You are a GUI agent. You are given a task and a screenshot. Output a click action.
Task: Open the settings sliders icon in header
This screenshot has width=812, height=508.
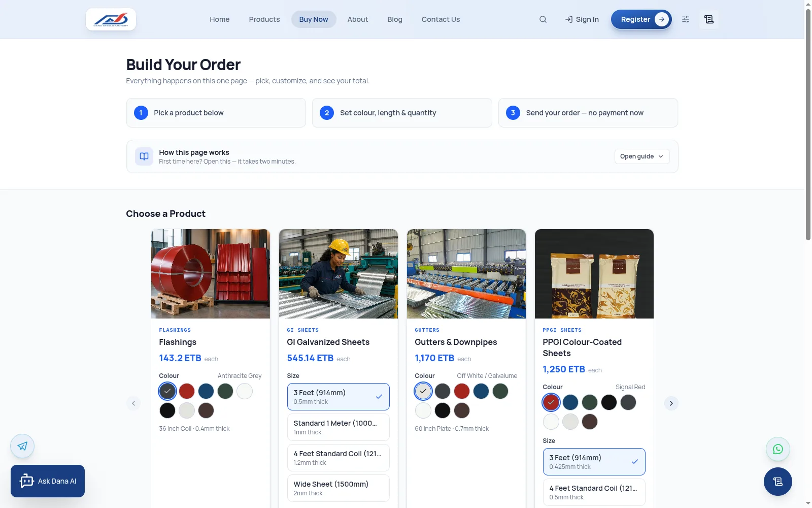click(x=686, y=19)
